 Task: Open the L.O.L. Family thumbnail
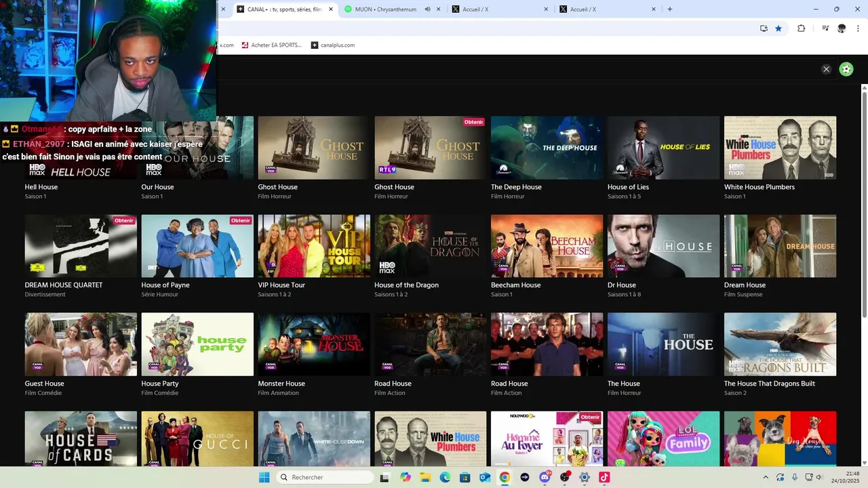663,439
